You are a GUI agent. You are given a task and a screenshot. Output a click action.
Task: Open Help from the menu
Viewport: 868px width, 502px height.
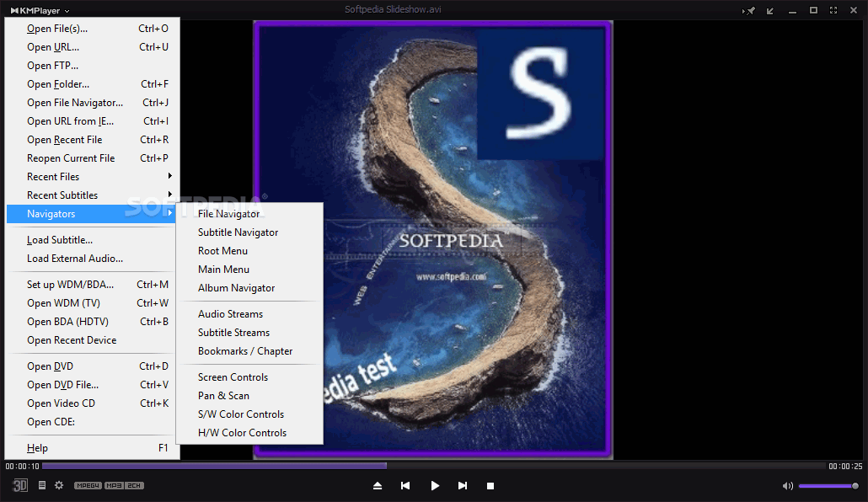coord(93,448)
